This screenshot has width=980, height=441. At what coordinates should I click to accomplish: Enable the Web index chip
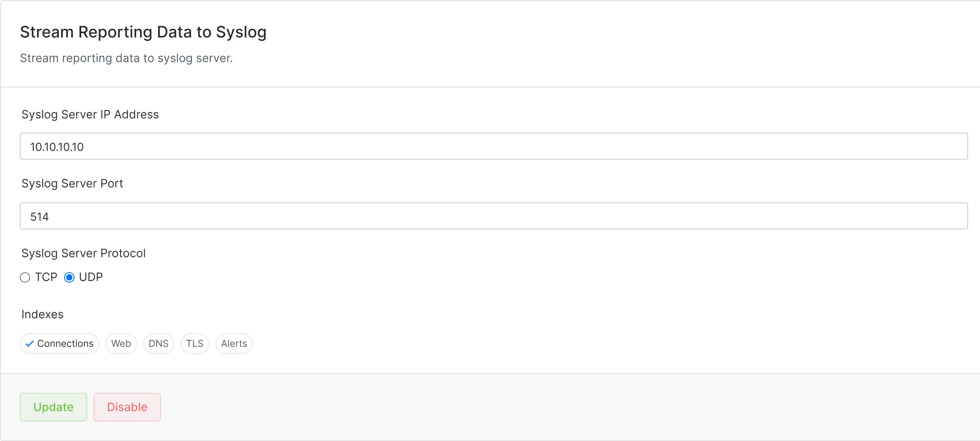[x=121, y=343]
